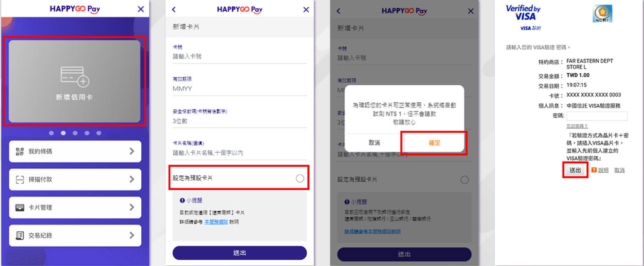The image size is (644, 266).
Task: Go back from the undimmed 新增卡片 form
Action: pos(174,10)
